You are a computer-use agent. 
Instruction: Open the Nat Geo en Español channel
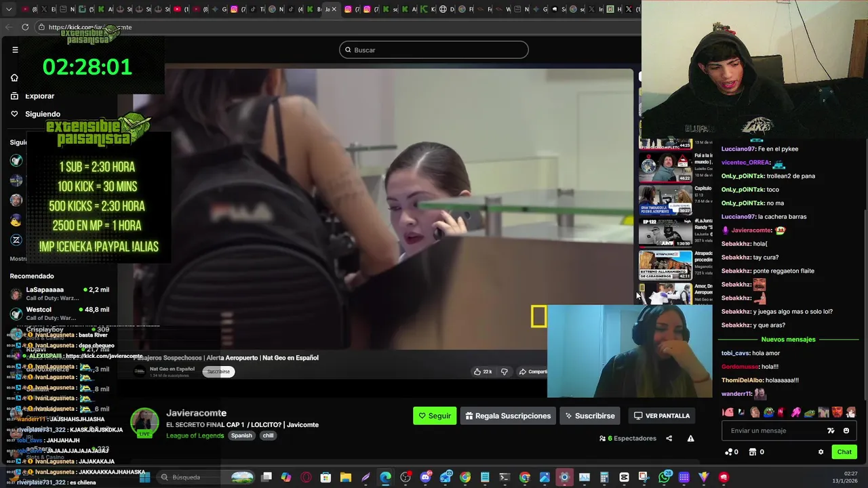(x=172, y=369)
